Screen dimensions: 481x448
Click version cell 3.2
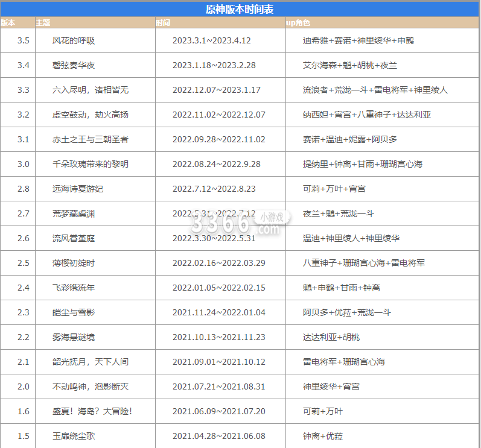pyautogui.click(x=24, y=115)
